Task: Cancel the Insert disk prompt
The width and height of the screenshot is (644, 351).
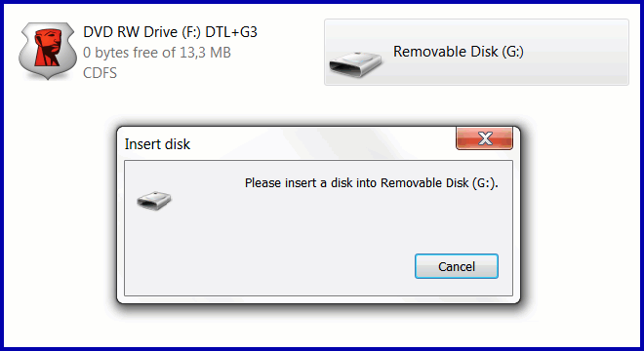Action: point(457,266)
